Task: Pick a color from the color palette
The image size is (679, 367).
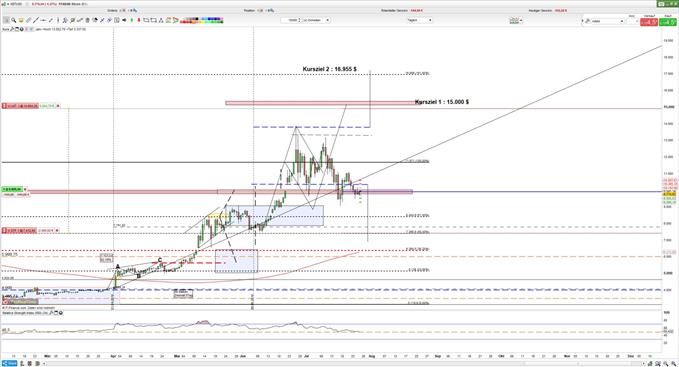Action: (x=202, y=20)
